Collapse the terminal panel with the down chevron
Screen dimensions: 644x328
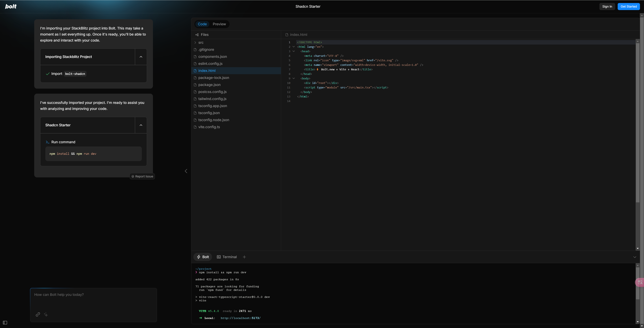coord(635,257)
